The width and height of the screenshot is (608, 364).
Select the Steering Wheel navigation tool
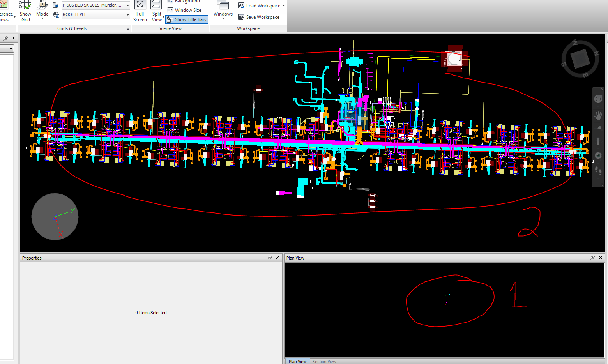click(598, 99)
